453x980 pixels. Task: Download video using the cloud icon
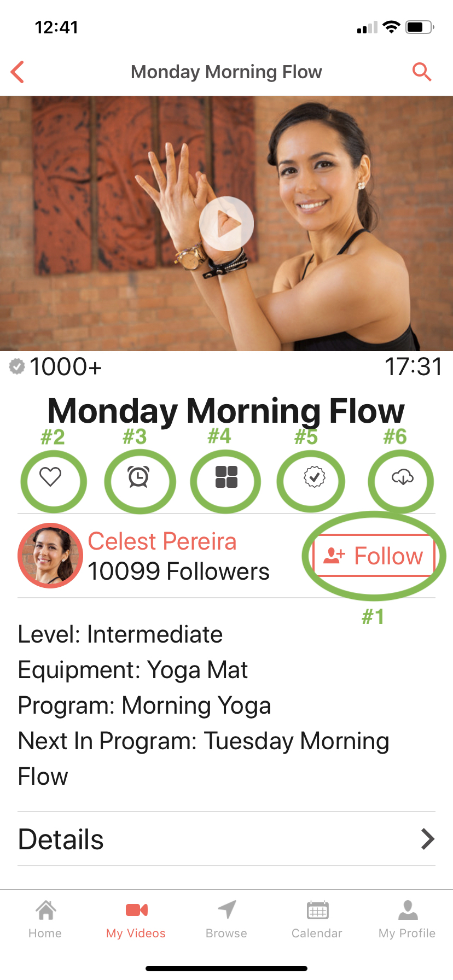402,477
